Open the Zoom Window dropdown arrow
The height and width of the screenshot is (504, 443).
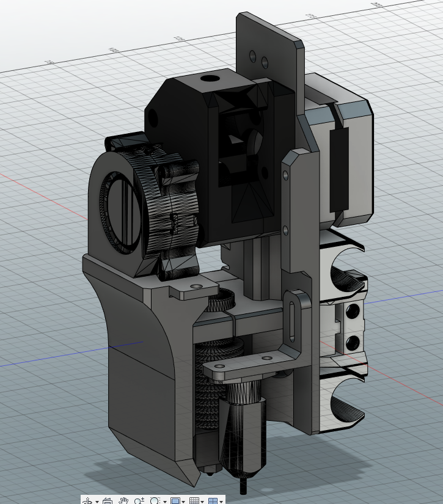[165, 502]
